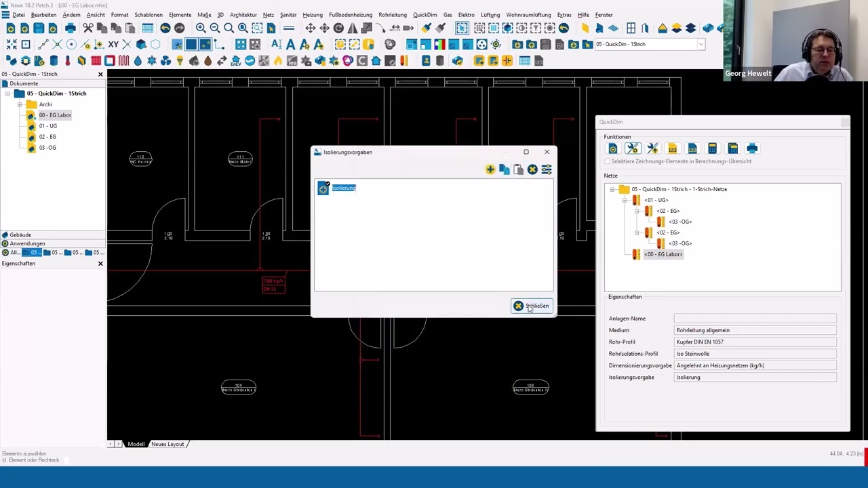868x488 pixels.
Task: Click the scissors cut icon
Action: click(88, 28)
